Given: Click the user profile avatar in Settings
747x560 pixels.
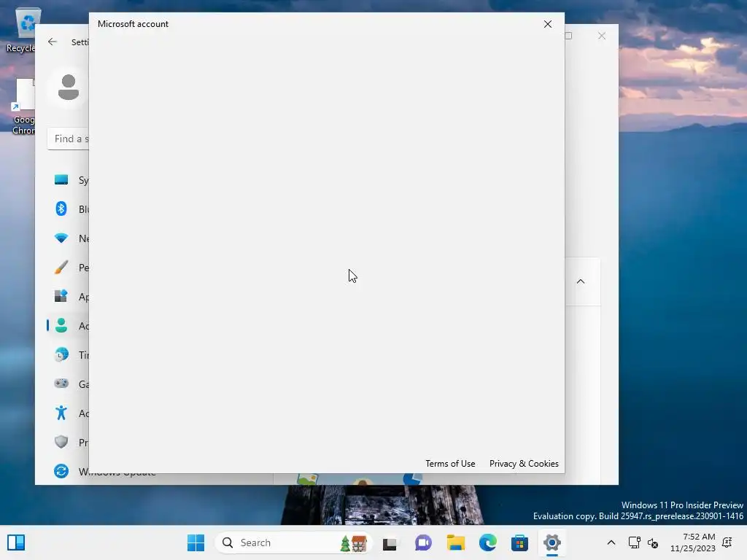Looking at the screenshot, I should (x=68, y=87).
